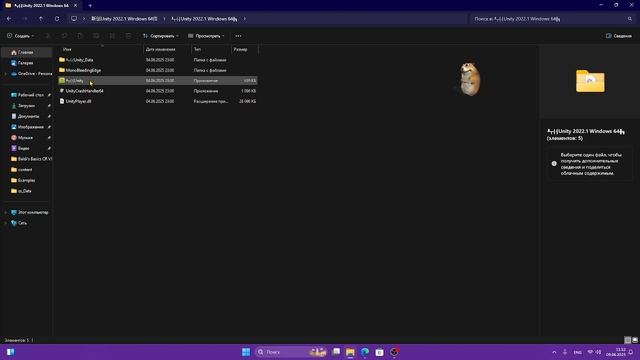
Task: Expand the OneDrive tree node arrow
Action: [5, 74]
